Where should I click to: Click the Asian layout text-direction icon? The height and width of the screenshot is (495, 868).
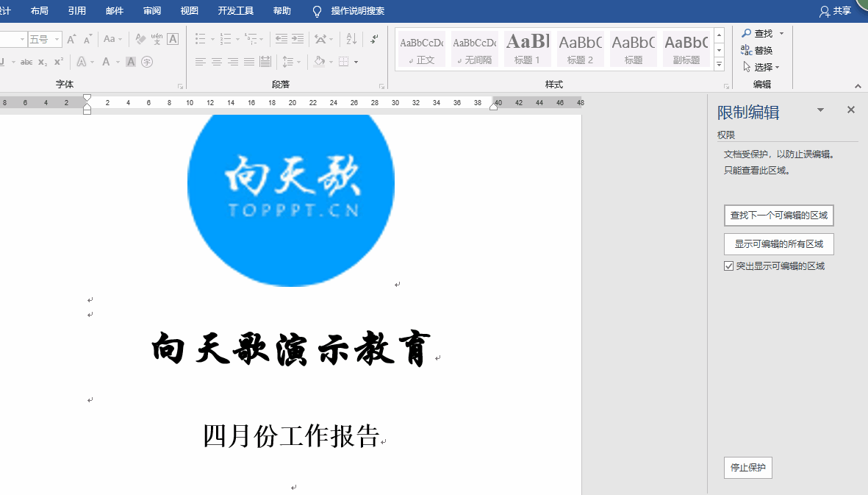point(320,39)
